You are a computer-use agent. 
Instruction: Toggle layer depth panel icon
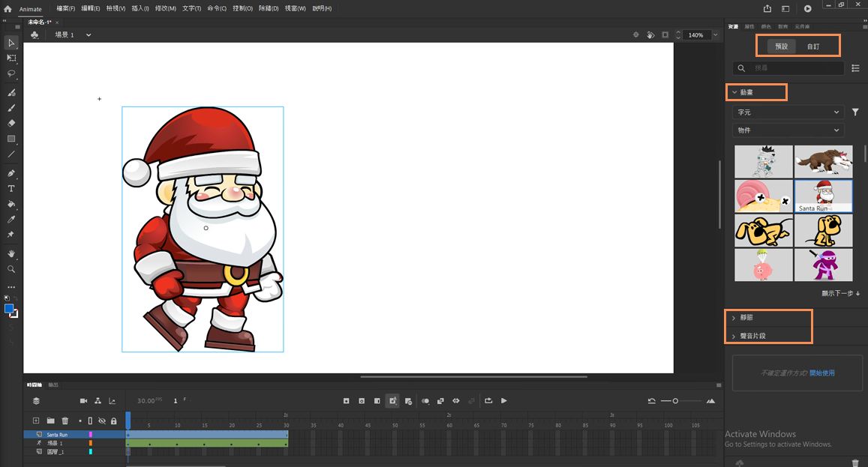click(x=113, y=400)
